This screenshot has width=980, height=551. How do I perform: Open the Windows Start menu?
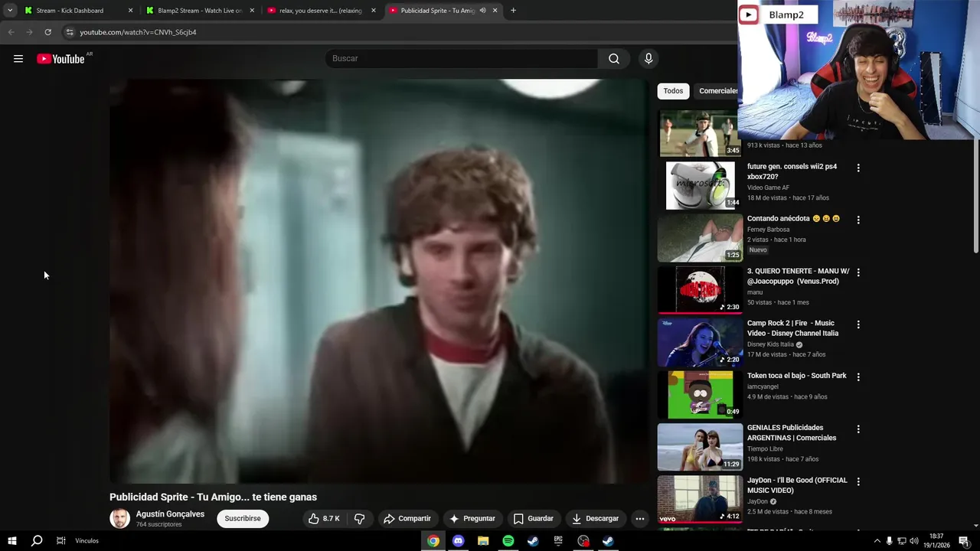point(12,541)
